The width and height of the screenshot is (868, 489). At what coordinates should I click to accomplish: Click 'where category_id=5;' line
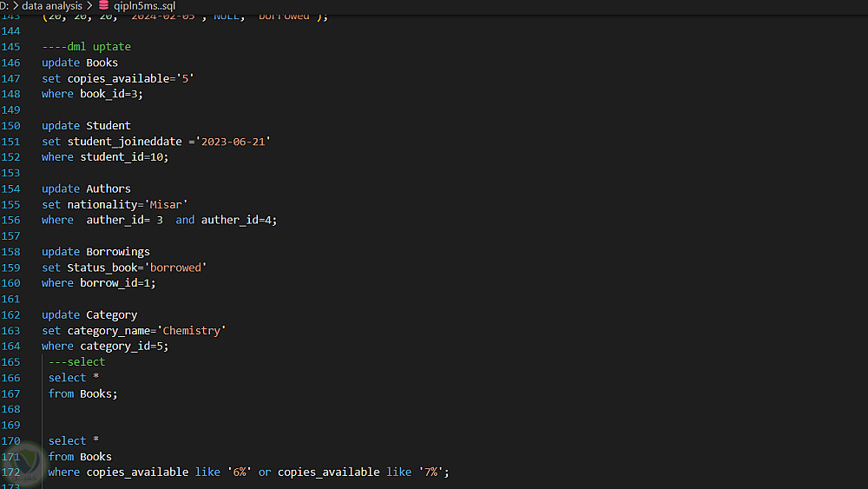(105, 346)
